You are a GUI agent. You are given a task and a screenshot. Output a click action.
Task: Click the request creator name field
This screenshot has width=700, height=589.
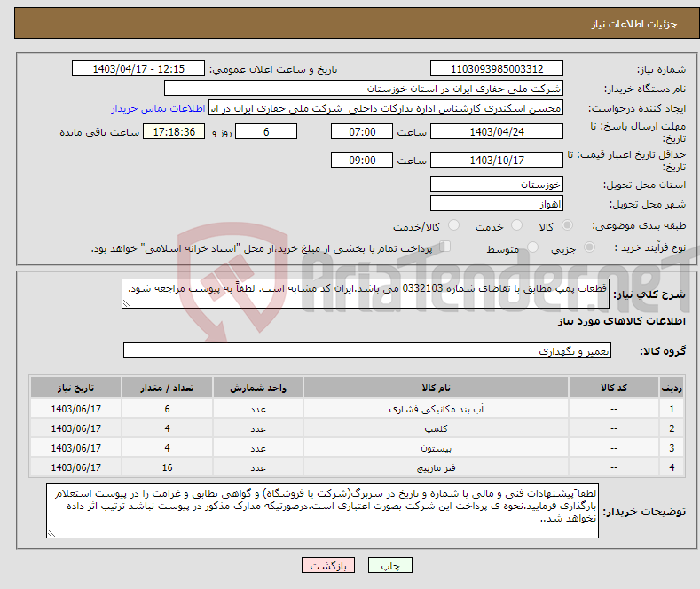(386, 108)
